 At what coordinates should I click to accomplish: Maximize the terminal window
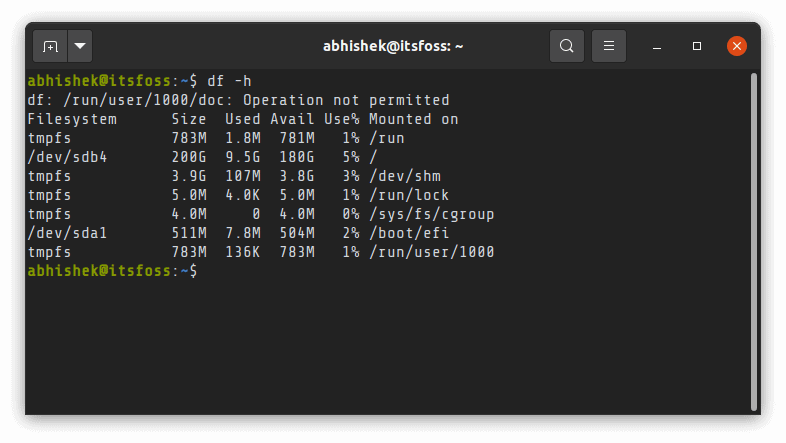[697, 46]
